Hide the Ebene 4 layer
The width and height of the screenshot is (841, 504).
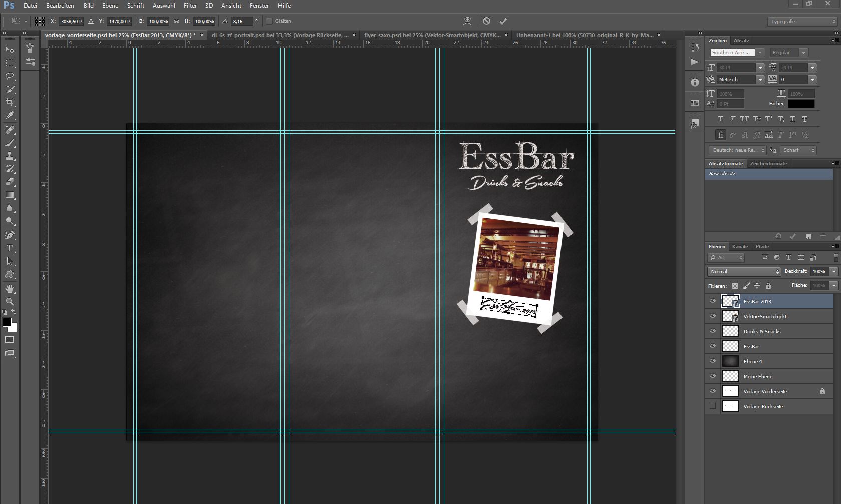(x=713, y=361)
